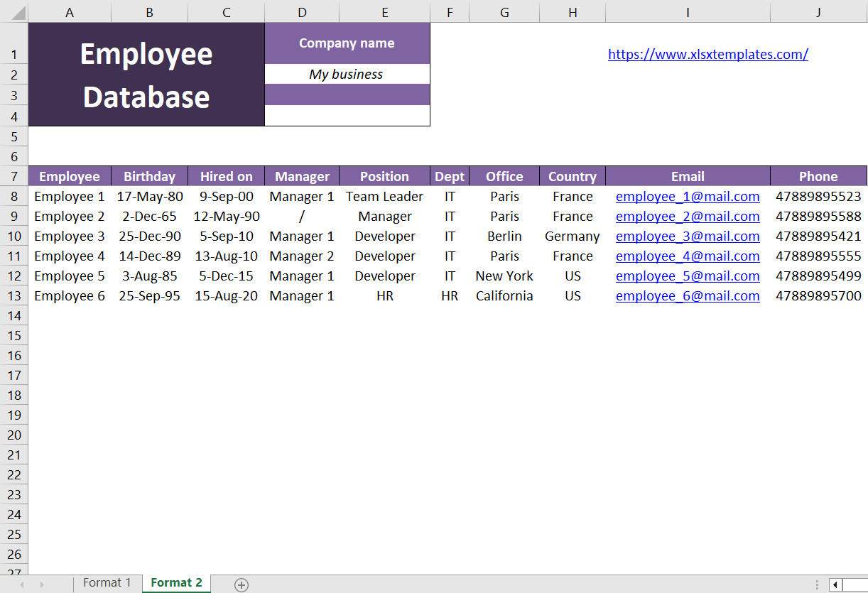Click the employee_4@mail.com link
The width and height of the screenshot is (868, 593).
click(x=688, y=256)
